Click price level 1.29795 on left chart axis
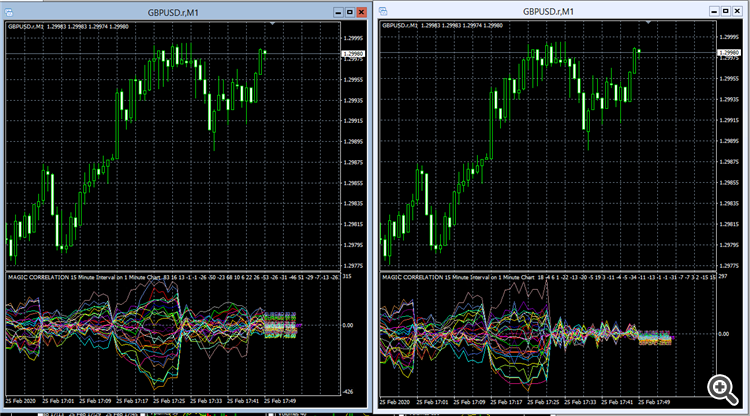The height and width of the screenshot is (416, 750). (353, 245)
